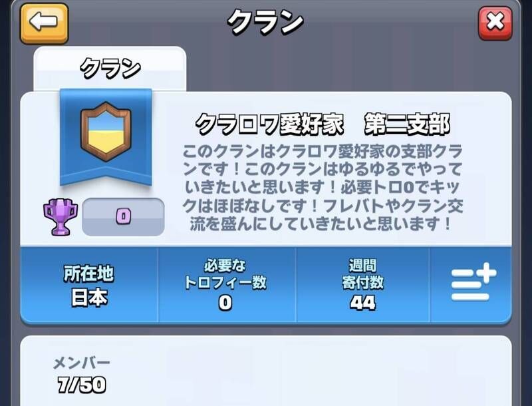This screenshot has height=406, width=532.
Task: Tap the required trophies value 0
Action: pyautogui.click(x=225, y=303)
